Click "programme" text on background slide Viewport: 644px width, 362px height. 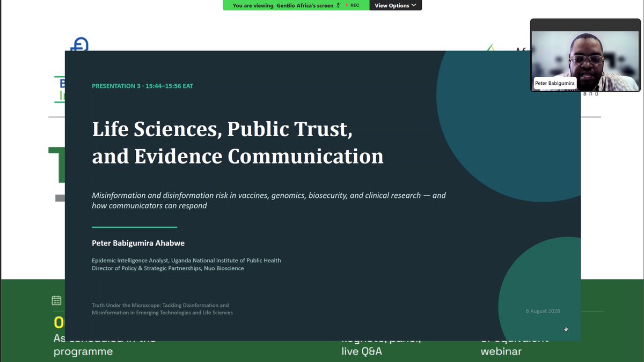(x=83, y=352)
